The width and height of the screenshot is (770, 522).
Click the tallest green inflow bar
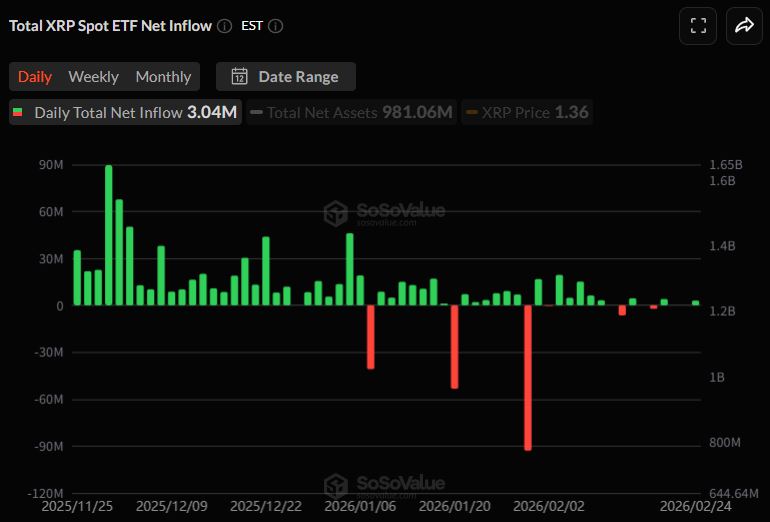(x=108, y=235)
